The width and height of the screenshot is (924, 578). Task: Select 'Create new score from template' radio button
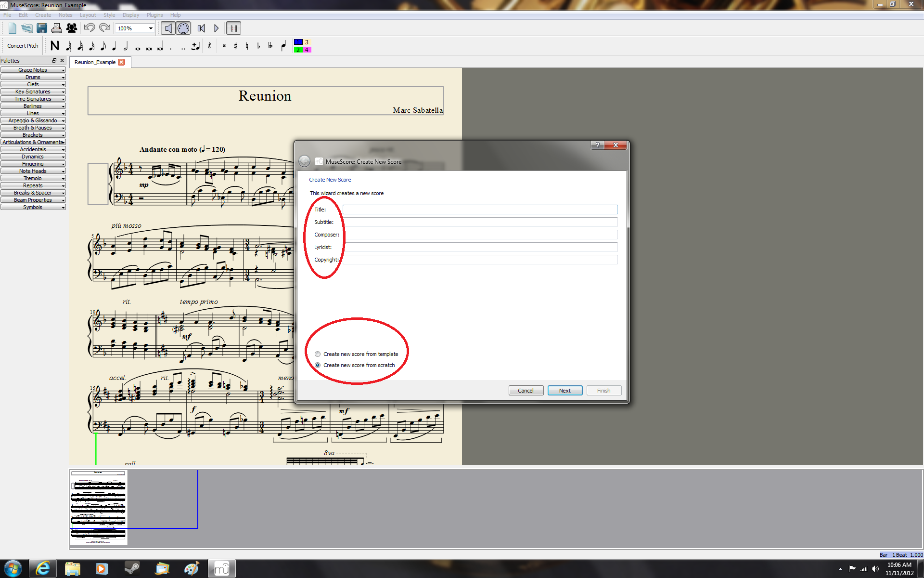pyautogui.click(x=317, y=354)
